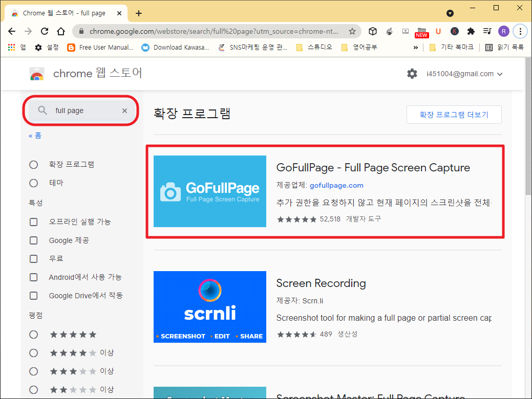532x399 pixels.
Task: Open the gofullpage.com provider link
Action: (x=336, y=185)
